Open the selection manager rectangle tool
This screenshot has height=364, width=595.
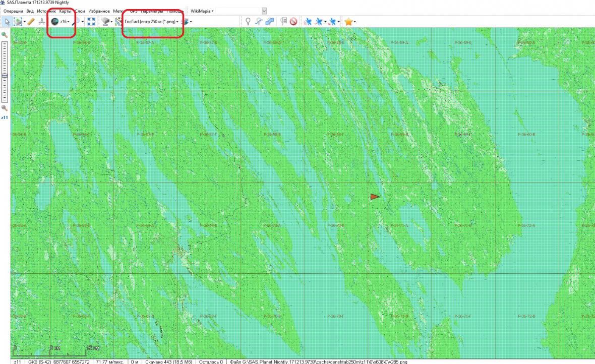point(18,22)
